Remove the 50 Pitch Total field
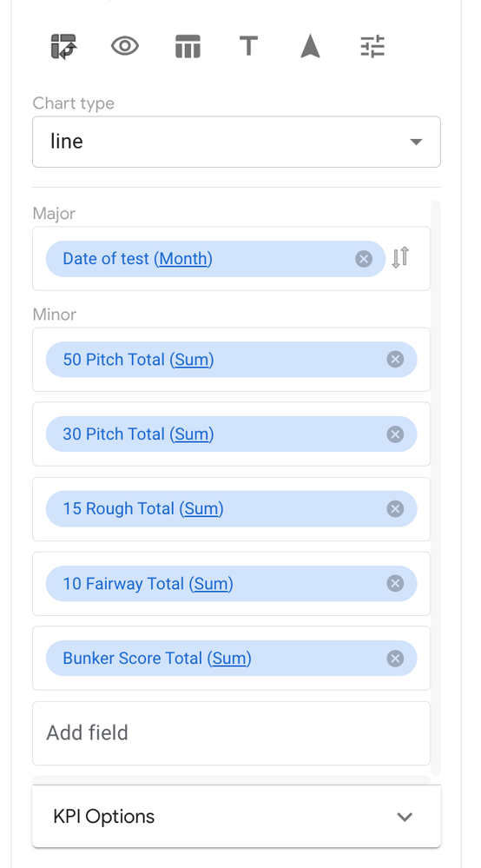Image resolution: width=481 pixels, height=868 pixels. [395, 359]
